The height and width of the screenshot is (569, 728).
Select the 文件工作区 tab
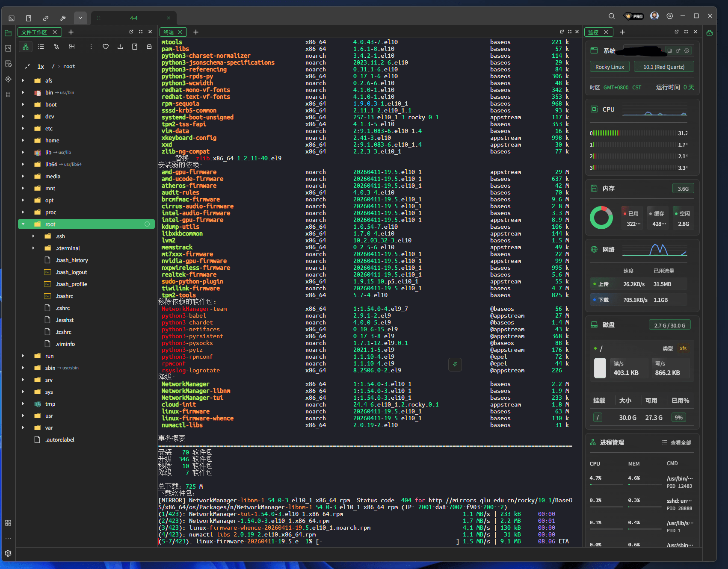tap(39, 32)
